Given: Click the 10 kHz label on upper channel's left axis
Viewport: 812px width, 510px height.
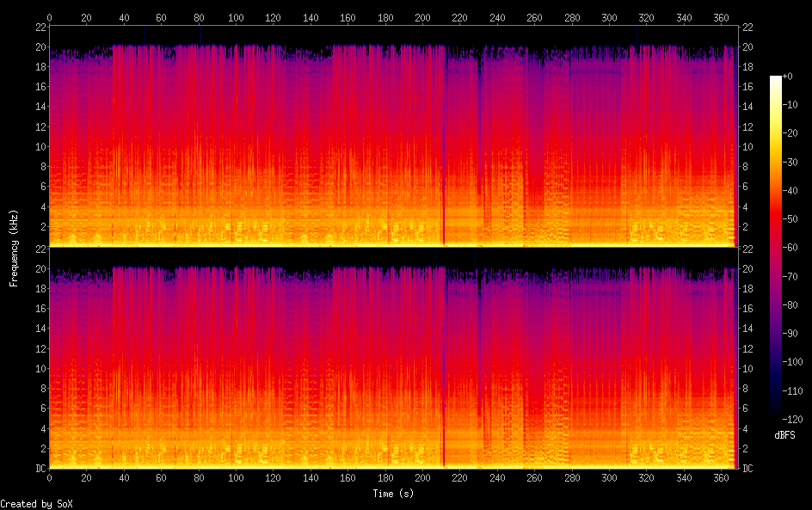Looking at the screenshot, I should (x=40, y=146).
